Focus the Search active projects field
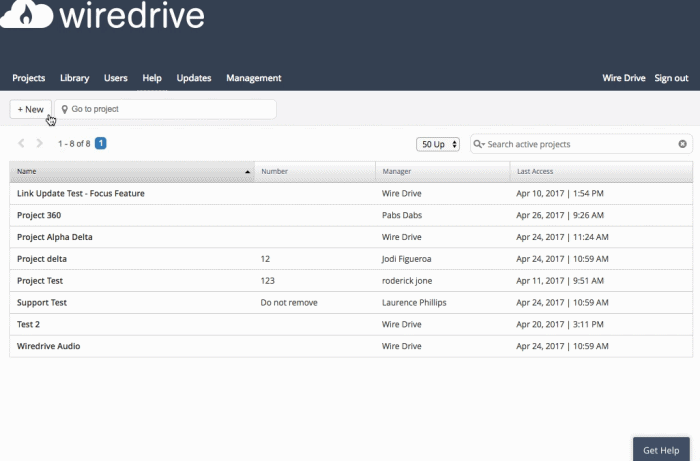This screenshot has height=461, width=700. tap(580, 144)
